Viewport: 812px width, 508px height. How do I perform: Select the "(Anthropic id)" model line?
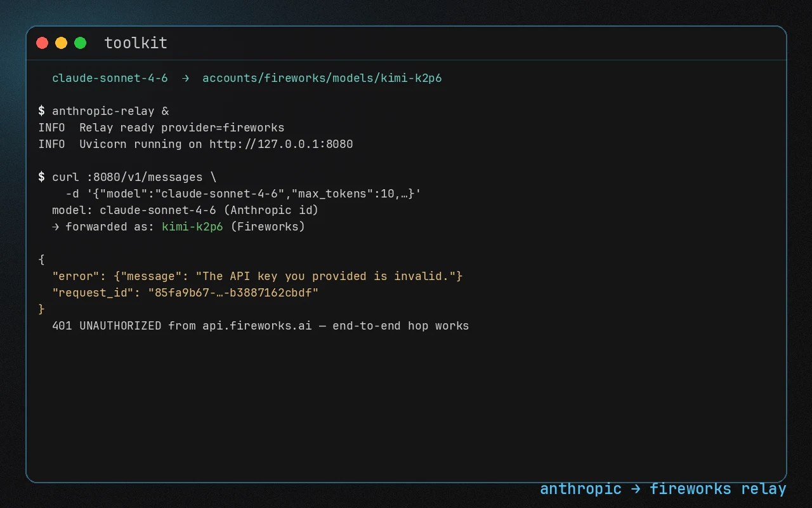[185, 210]
